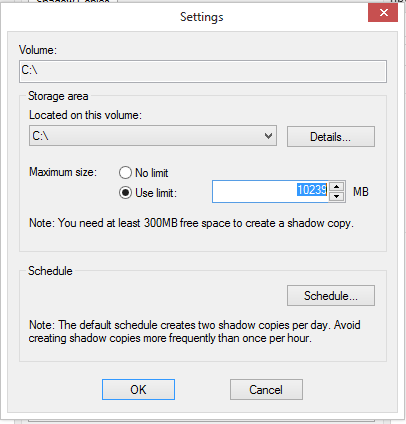Click the "Use limit:" label text
Viewport: 406px width, 424px height.
click(x=156, y=193)
